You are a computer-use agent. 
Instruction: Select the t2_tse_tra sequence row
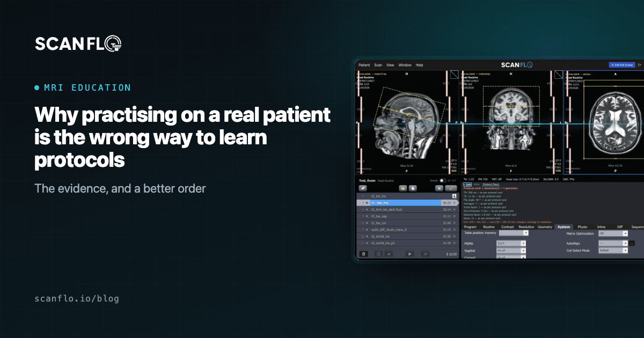click(x=408, y=196)
